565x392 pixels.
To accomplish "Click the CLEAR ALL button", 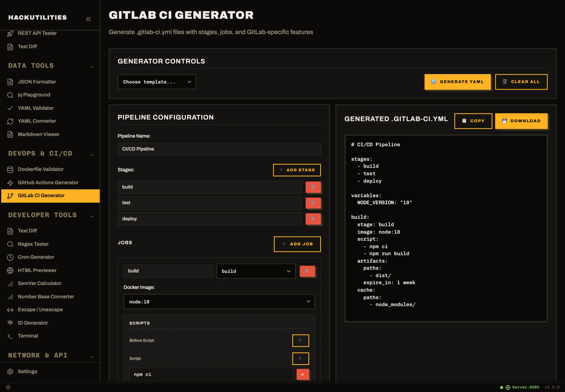I will click(x=521, y=82).
